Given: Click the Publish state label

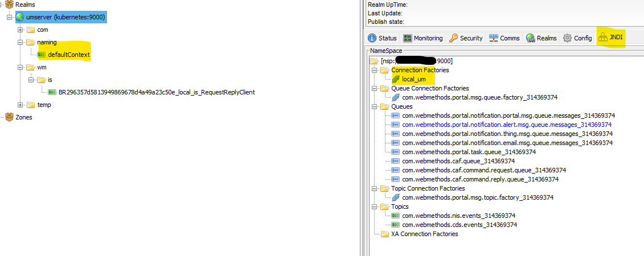Looking at the screenshot, I should [x=386, y=22].
